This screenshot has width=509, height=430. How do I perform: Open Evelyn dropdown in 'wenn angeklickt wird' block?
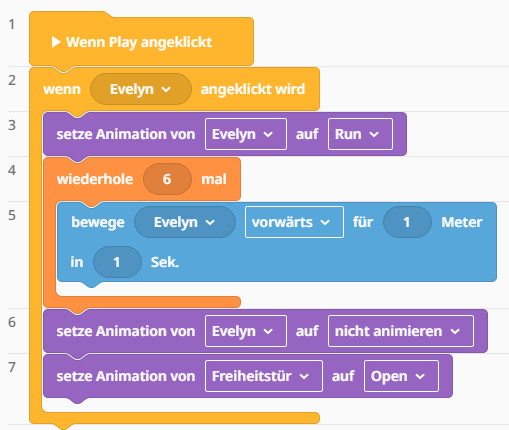click(141, 89)
